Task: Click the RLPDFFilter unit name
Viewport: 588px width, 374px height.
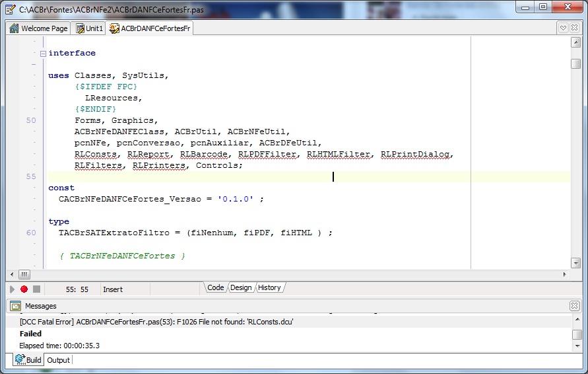Action: pyautogui.click(x=267, y=155)
